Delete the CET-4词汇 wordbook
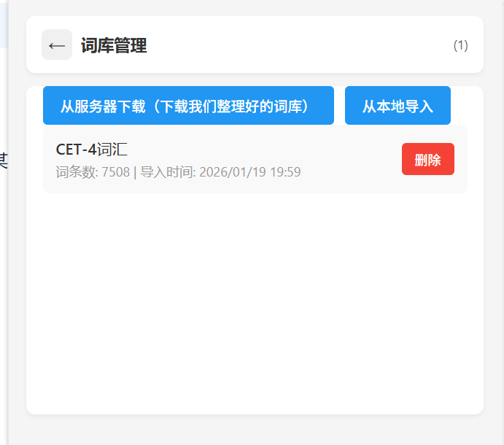The height and width of the screenshot is (445, 504). point(428,159)
